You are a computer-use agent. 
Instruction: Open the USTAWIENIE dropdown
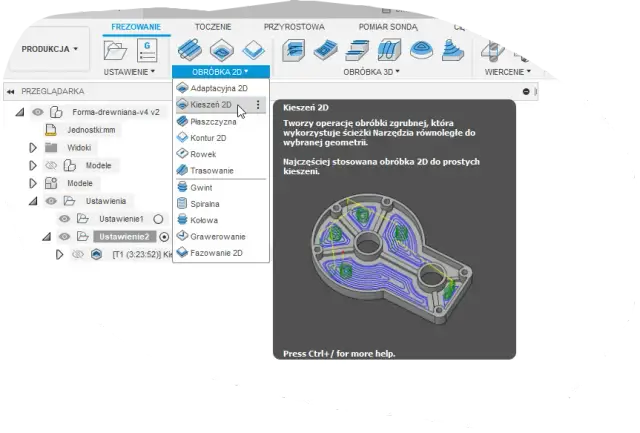coord(129,72)
